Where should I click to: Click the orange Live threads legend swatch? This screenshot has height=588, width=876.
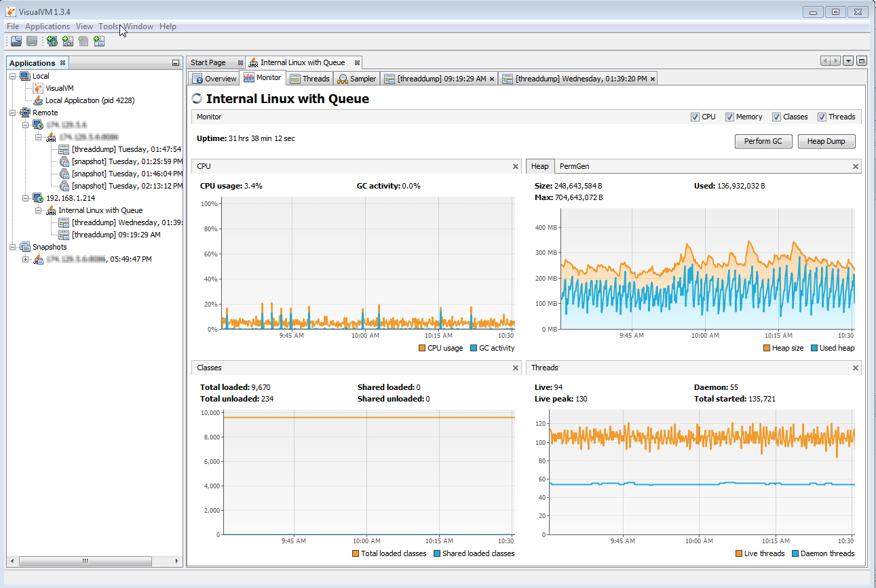738,553
